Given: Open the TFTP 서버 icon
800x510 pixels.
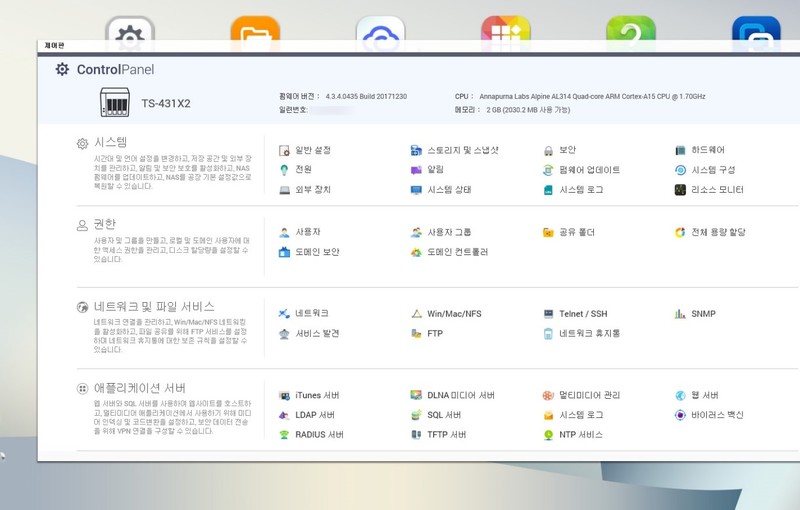Looking at the screenshot, I should click(416, 435).
